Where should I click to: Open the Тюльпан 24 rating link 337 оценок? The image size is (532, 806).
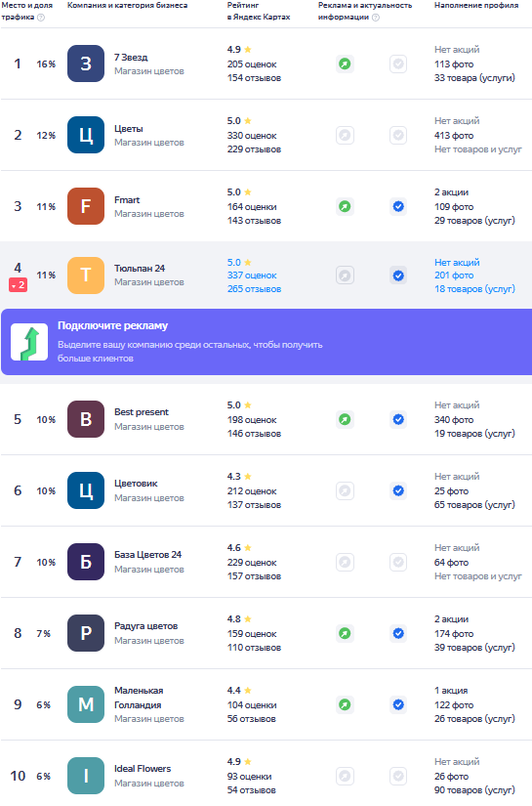point(252,276)
